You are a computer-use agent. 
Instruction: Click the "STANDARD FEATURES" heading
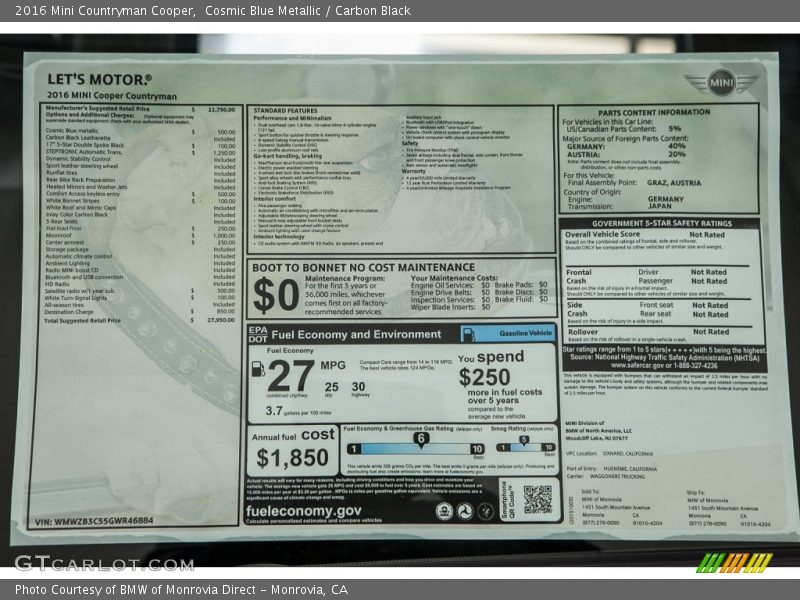[x=285, y=111]
